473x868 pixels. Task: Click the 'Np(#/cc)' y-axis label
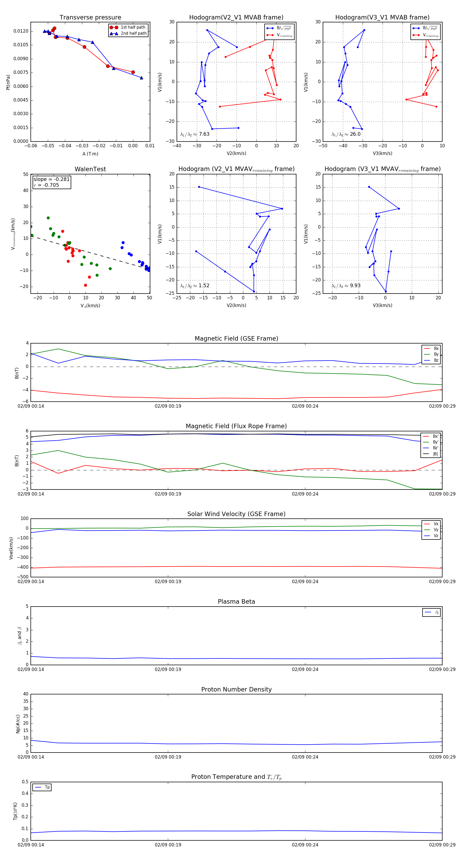pyautogui.click(x=18, y=723)
